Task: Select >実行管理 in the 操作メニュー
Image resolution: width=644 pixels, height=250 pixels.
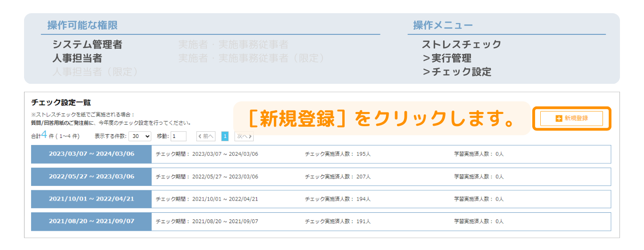Action: tap(446, 58)
